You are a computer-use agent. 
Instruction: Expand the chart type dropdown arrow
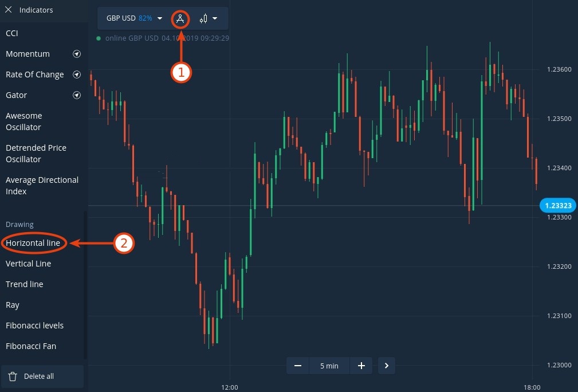(215, 18)
